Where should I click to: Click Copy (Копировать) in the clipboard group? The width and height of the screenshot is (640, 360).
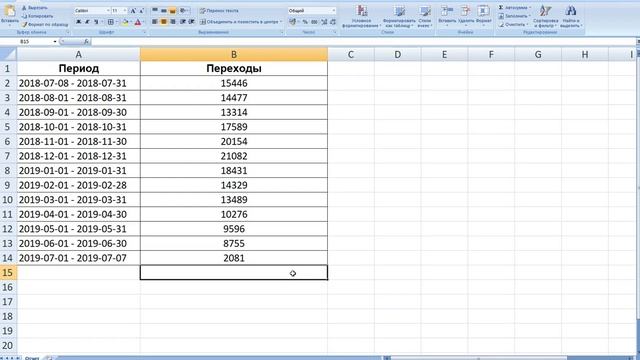tap(38, 16)
